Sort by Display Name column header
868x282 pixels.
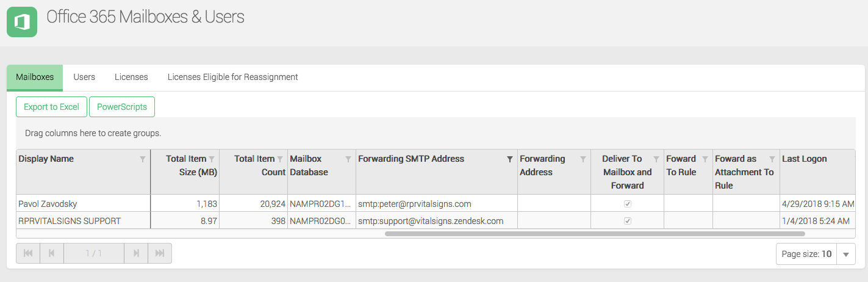tap(46, 159)
